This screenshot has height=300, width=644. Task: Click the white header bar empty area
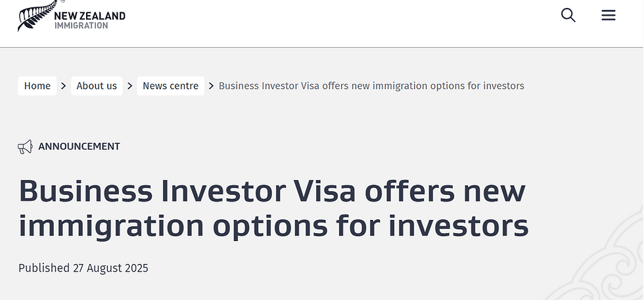pos(329,23)
